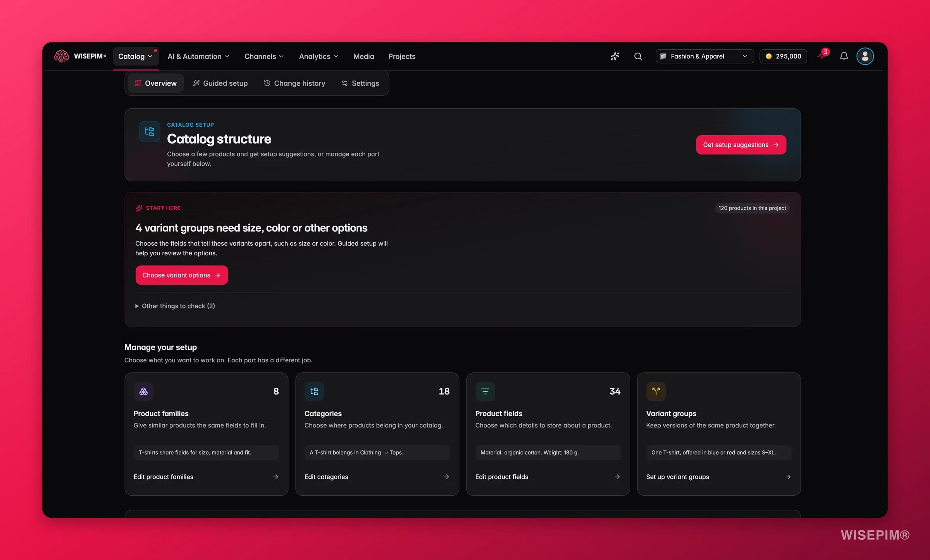
Task: Click Edit categories link
Action: point(326,477)
